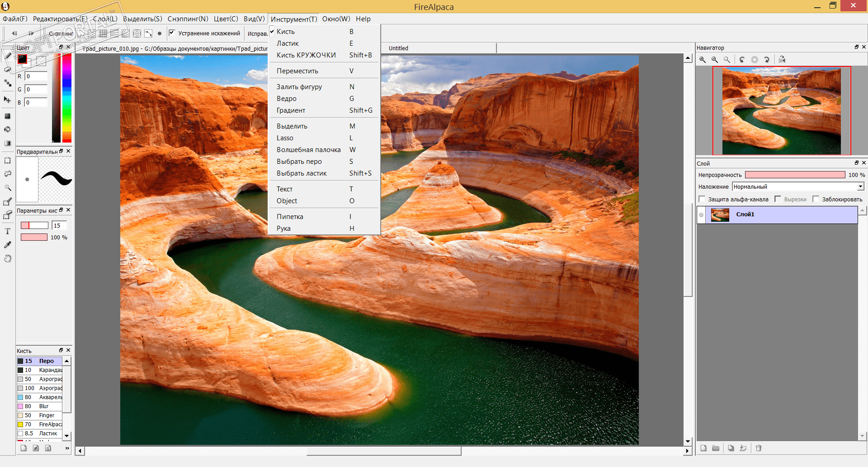The width and height of the screenshot is (868, 467).
Task: Set brush size on the size slider
Action: click(34, 225)
